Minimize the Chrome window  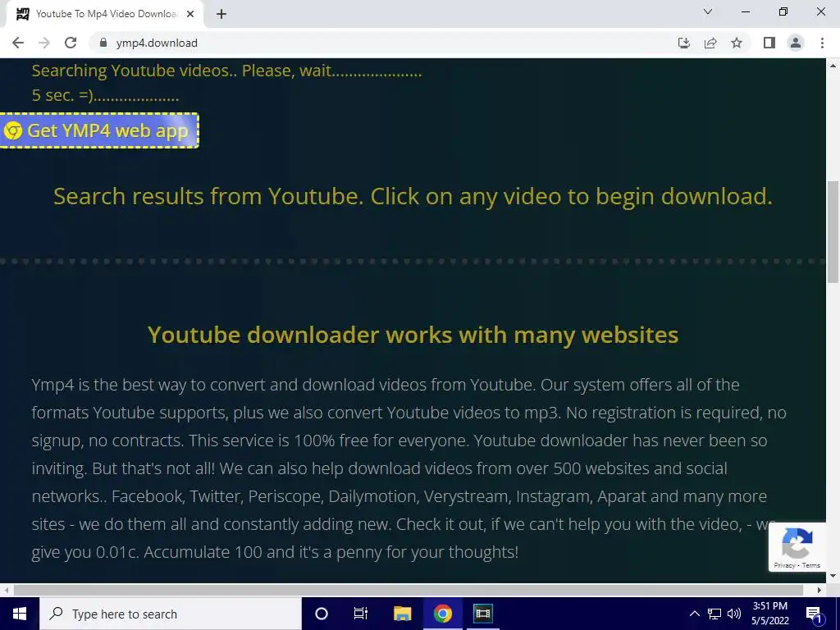tap(745, 11)
